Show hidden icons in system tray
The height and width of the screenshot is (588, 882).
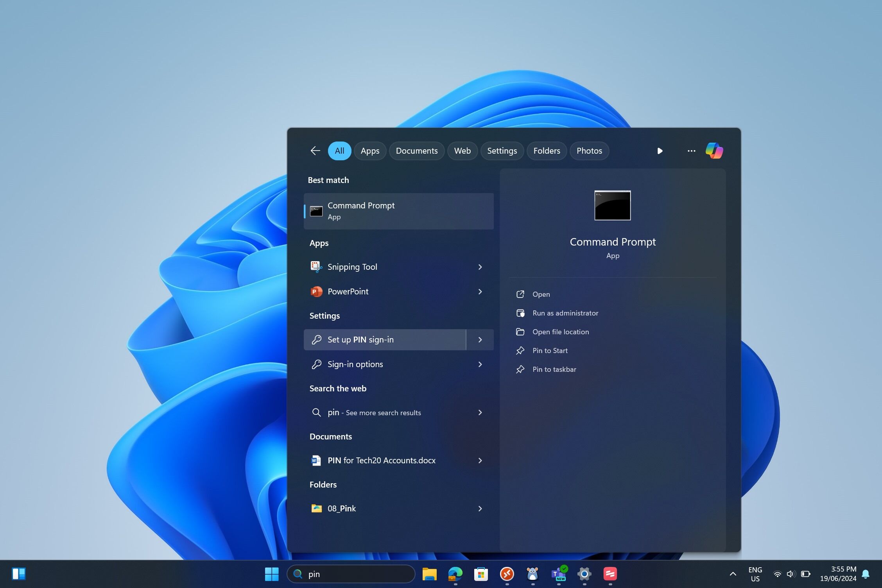pyautogui.click(x=733, y=574)
